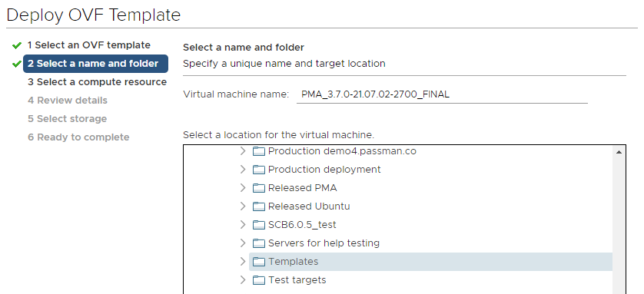644x294 pixels.
Task: Expand the Production deployment folder chevron
Action: [x=243, y=170]
